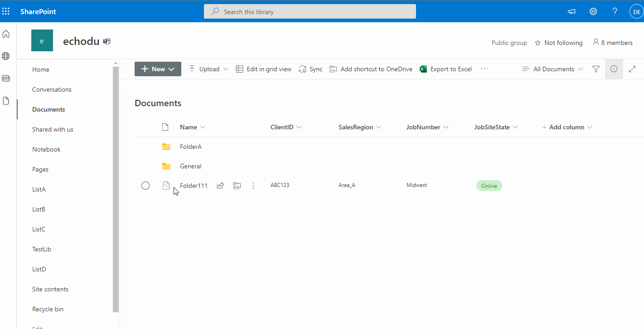Open Help question mark icon

point(615,12)
